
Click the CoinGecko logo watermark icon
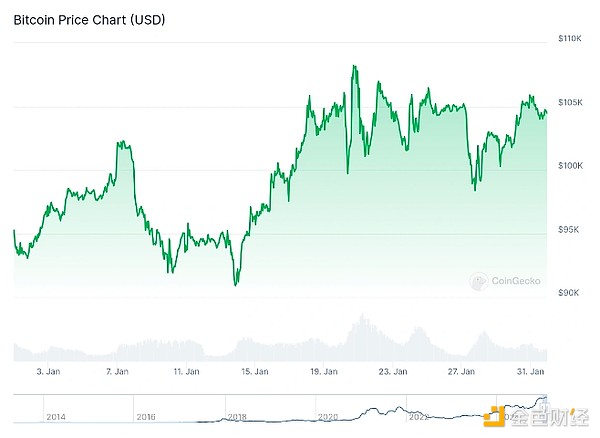point(479,282)
